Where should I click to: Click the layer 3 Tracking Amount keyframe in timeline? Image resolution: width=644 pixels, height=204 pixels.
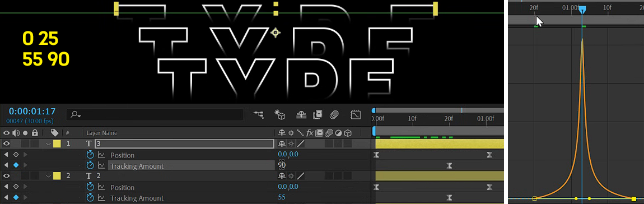point(450,165)
